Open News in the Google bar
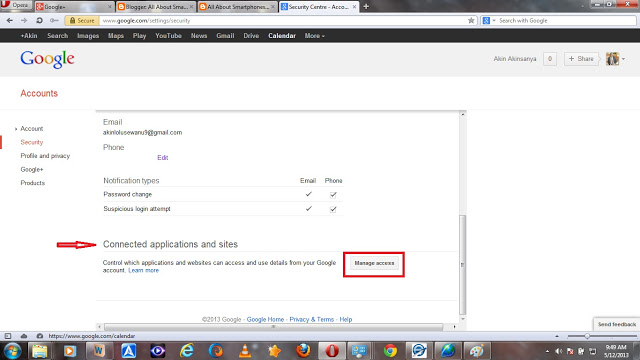 [199, 36]
